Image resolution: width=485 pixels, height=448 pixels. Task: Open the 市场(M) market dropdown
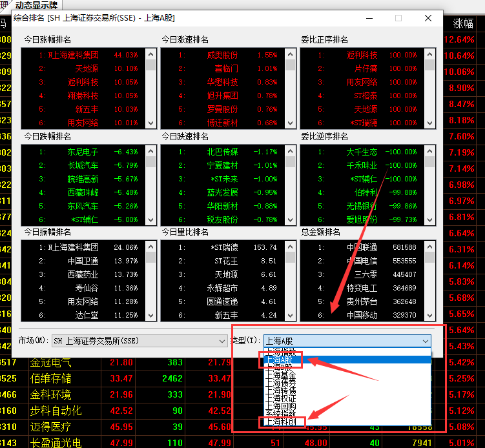[x=139, y=341]
